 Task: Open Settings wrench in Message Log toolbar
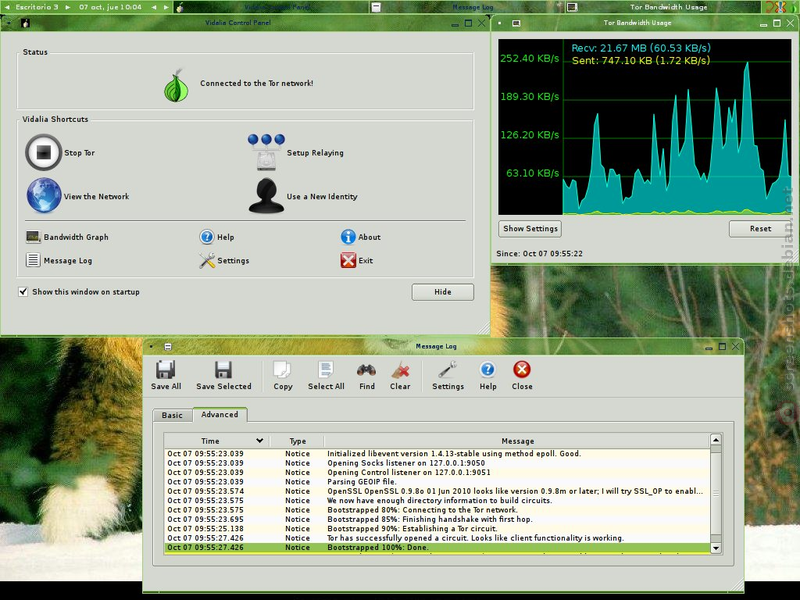(448, 376)
